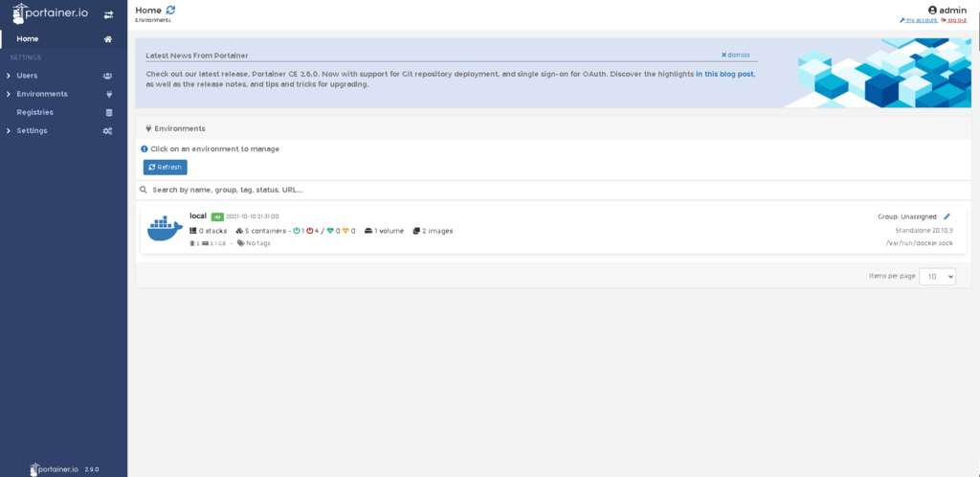
Task: Click the Users group icon
Action: point(107,77)
